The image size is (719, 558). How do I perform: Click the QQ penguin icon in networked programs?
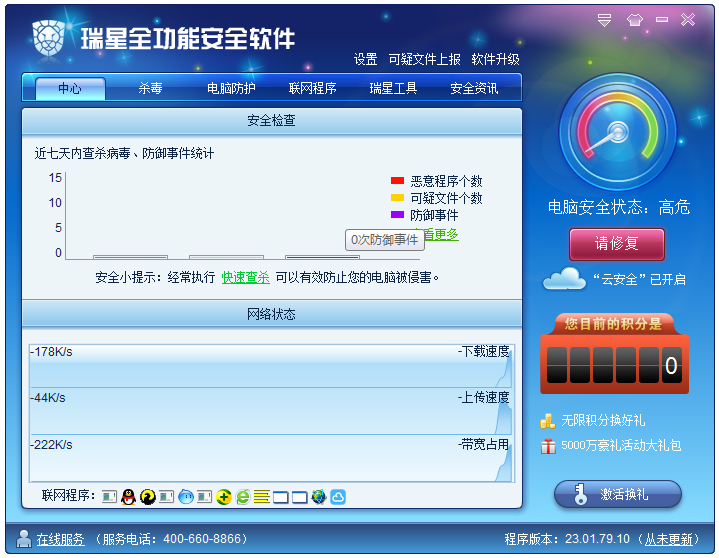coord(129,497)
